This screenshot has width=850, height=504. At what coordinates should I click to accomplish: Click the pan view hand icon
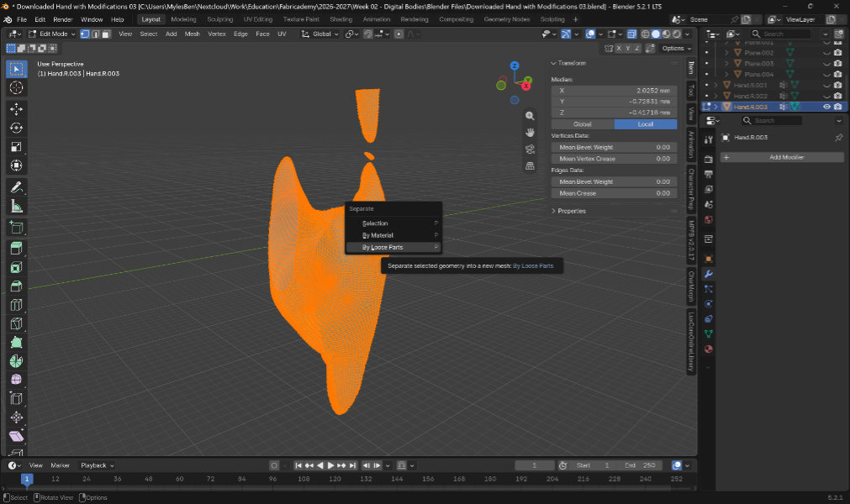point(530,133)
